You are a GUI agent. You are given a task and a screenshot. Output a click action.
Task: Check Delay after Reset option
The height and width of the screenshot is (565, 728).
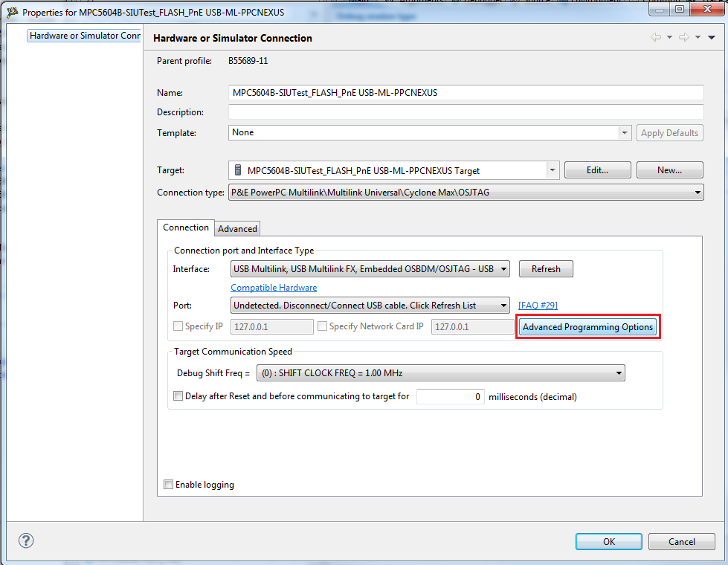178,396
